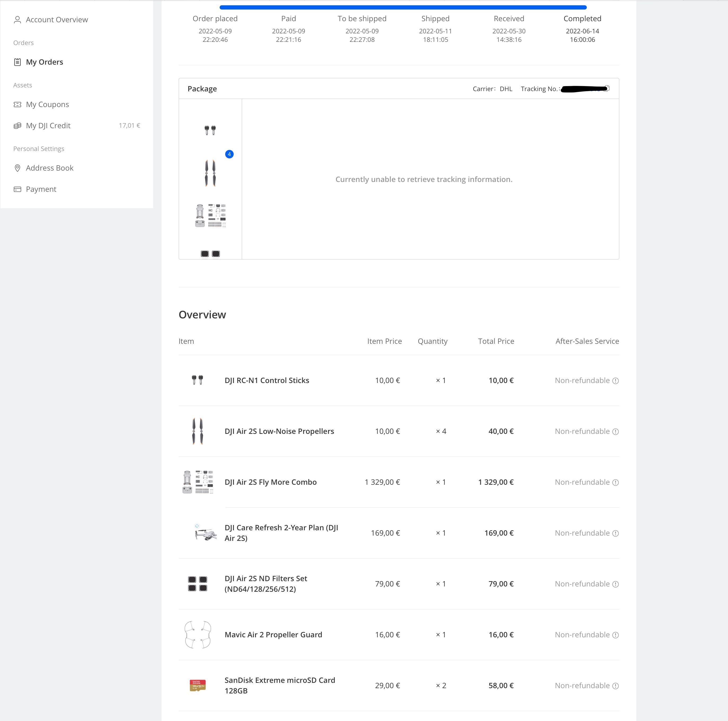Open the SanDisk Extreme microSD Card 128GB product
Viewport: 728px width, 721px height.
[x=279, y=686]
